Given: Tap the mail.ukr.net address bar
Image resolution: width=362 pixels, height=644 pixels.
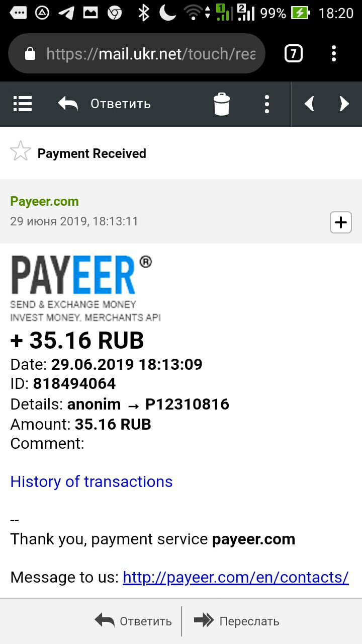Looking at the screenshot, I should (x=136, y=53).
